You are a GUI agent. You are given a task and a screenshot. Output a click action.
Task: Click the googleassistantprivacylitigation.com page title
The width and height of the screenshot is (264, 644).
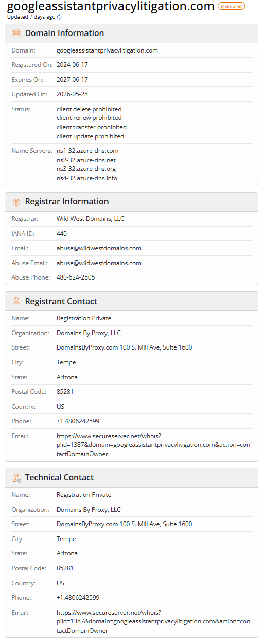point(111,6)
